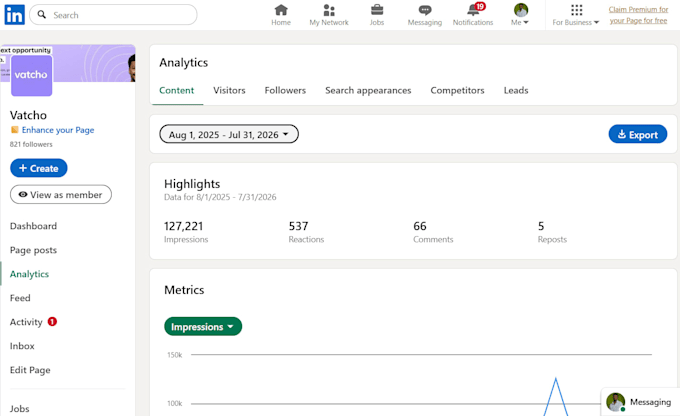Open the floating Messaging panel
The width and height of the screenshot is (680, 416).
(641, 402)
